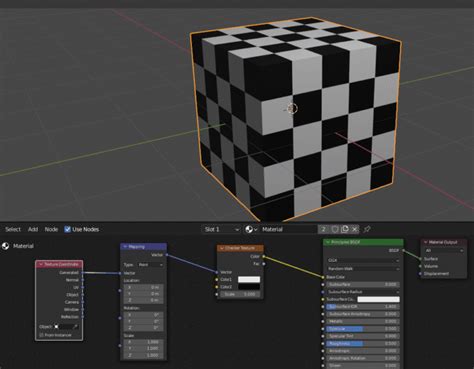The width and height of the screenshot is (474, 369).
Task: Click the Material name field
Action: 289,229
